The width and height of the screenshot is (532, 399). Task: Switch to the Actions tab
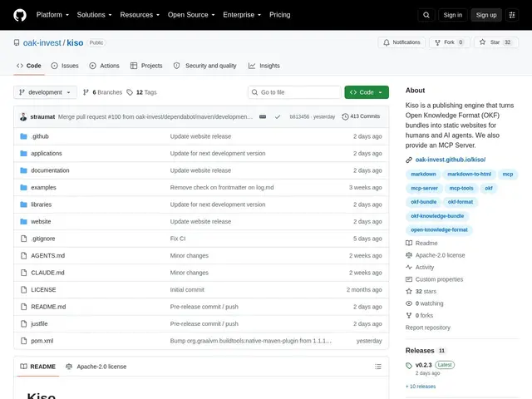[104, 66]
